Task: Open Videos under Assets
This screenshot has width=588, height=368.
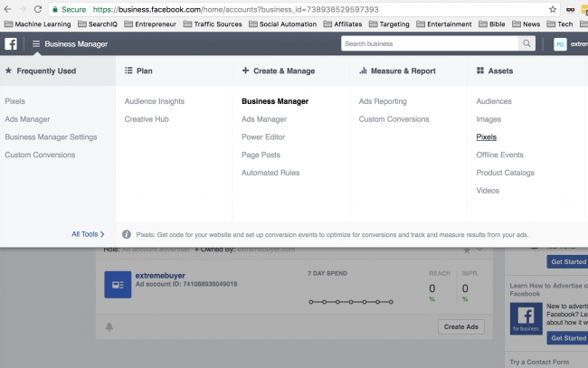Action: (x=488, y=191)
